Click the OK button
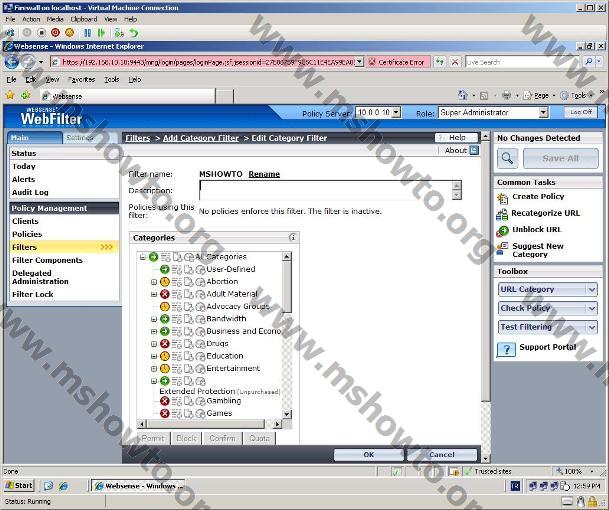 [369, 454]
